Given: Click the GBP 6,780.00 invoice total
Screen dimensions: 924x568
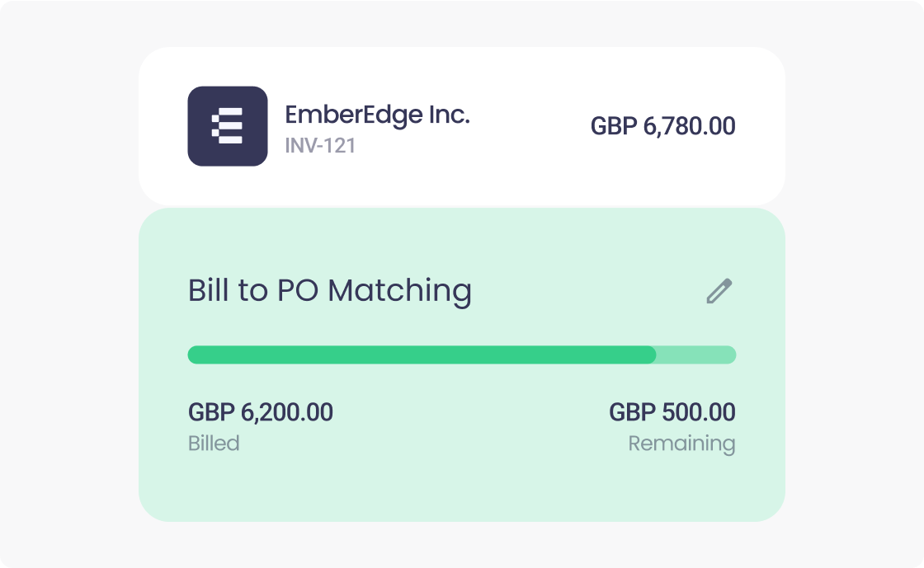Looking at the screenshot, I should [662, 126].
